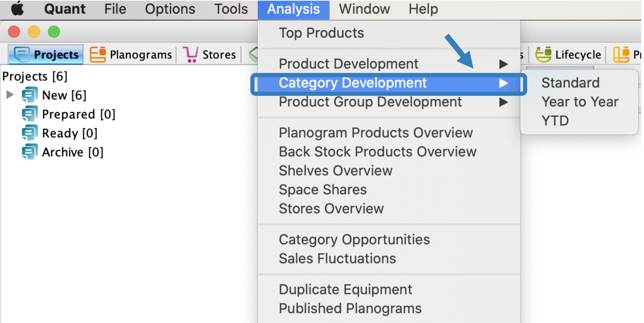Click the Archive projects folder icon
644x323 pixels.
point(30,152)
